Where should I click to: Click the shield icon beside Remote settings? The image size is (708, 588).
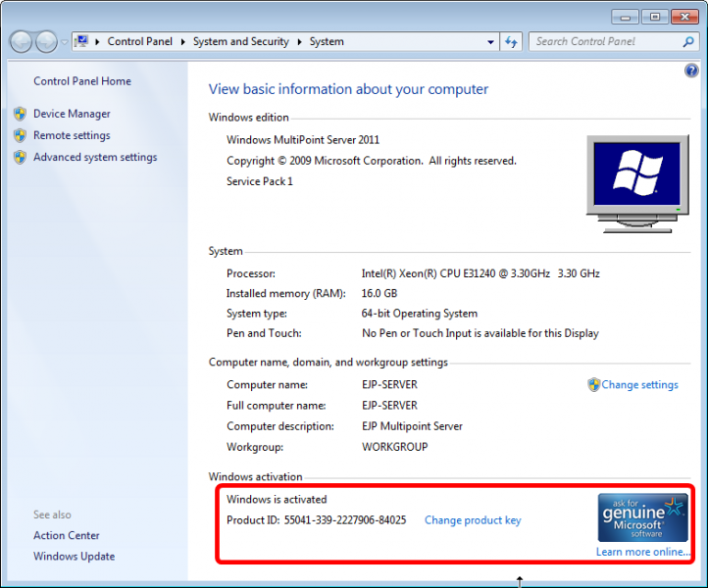pos(20,135)
